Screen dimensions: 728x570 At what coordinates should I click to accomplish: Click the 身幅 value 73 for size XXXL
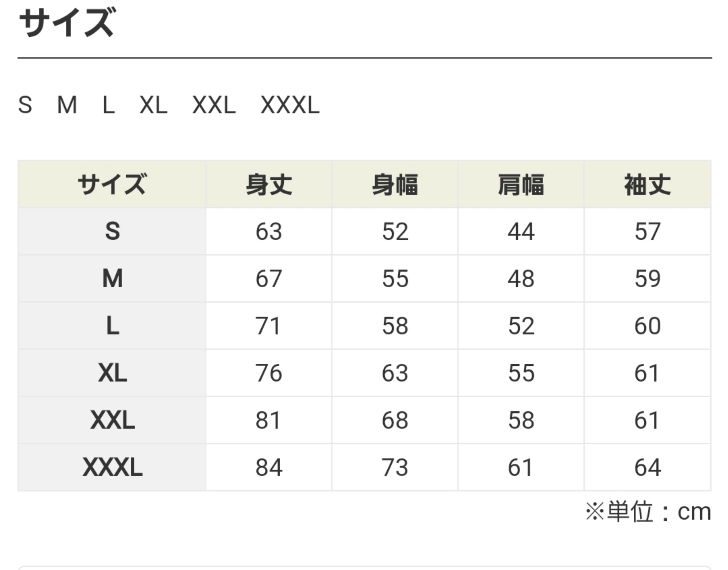pyautogui.click(x=395, y=467)
